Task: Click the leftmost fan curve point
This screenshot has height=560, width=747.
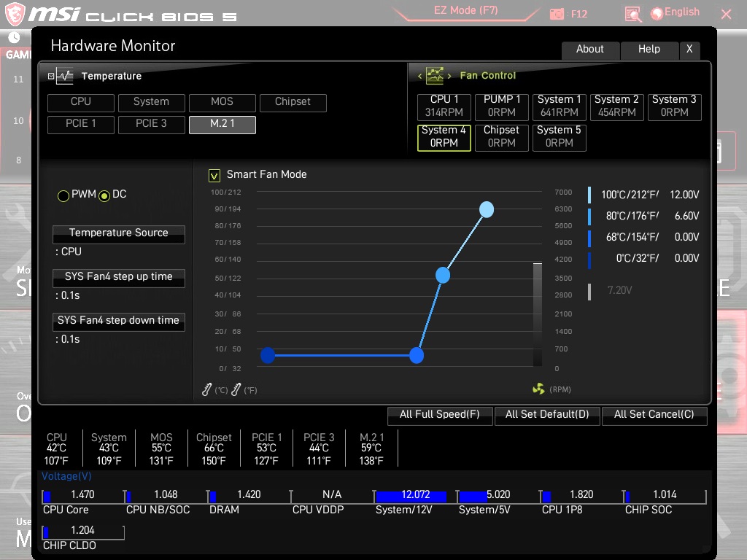Action: click(x=268, y=355)
